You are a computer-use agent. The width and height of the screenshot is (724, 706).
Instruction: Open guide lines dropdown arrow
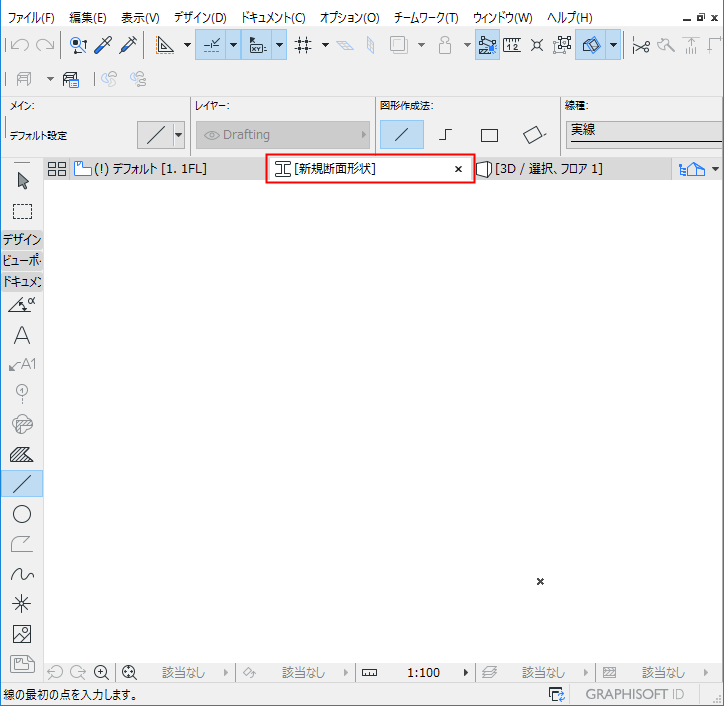233,45
